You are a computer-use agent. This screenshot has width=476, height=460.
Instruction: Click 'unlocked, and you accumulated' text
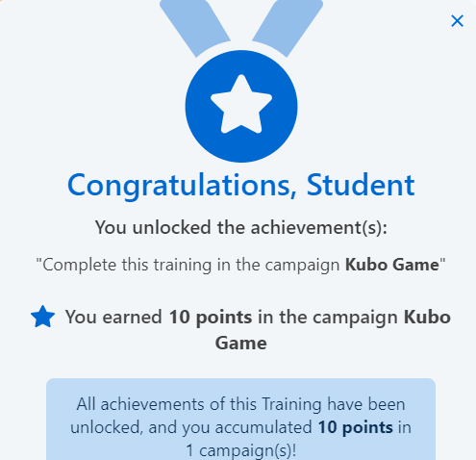191,427
